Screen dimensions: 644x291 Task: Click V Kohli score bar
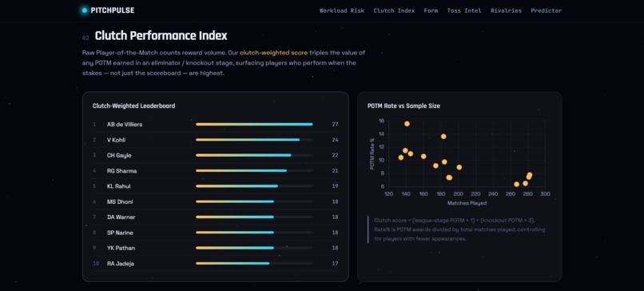click(254, 140)
